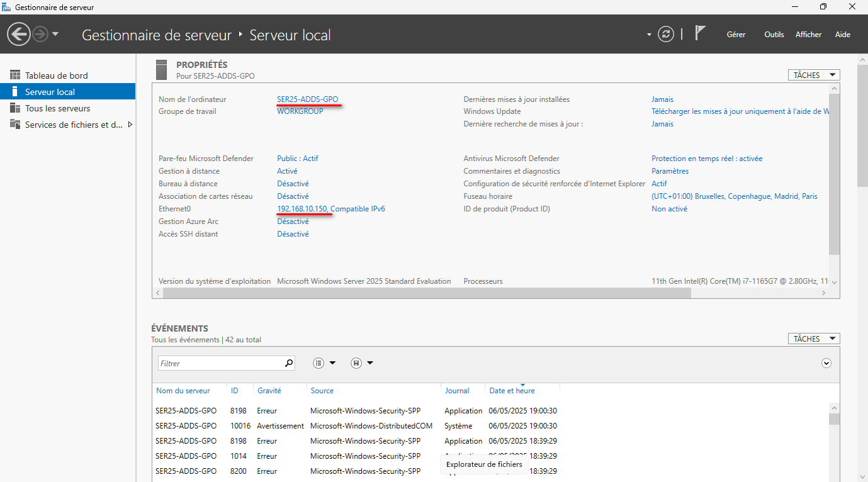The height and width of the screenshot is (482, 868).
Task: Click the Services de fichiers icon
Action: pyautogui.click(x=15, y=125)
